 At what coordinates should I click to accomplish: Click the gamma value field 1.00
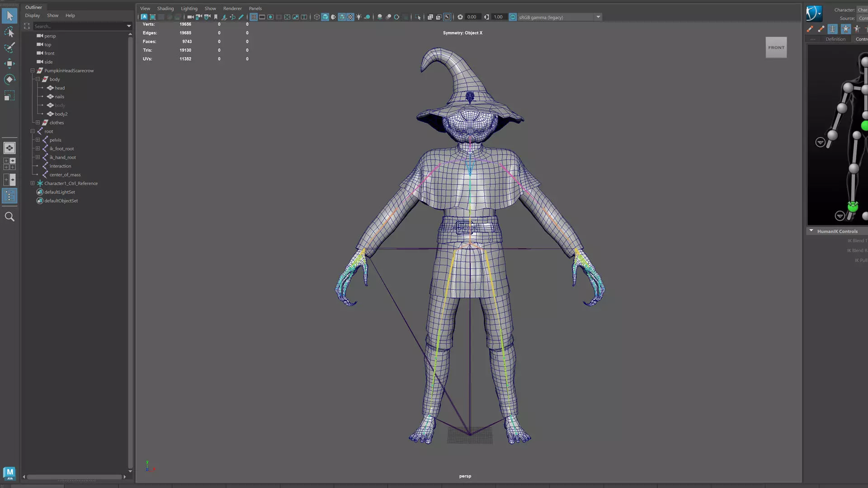pos(498,17)
